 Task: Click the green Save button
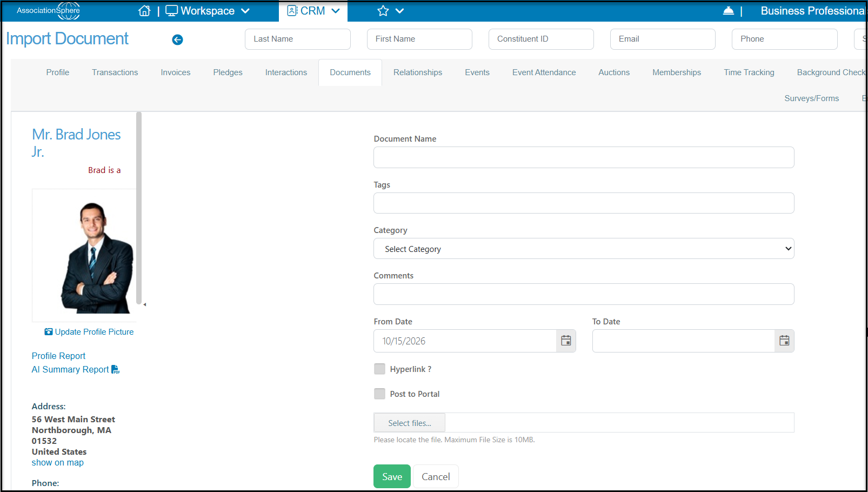[392, 476]
